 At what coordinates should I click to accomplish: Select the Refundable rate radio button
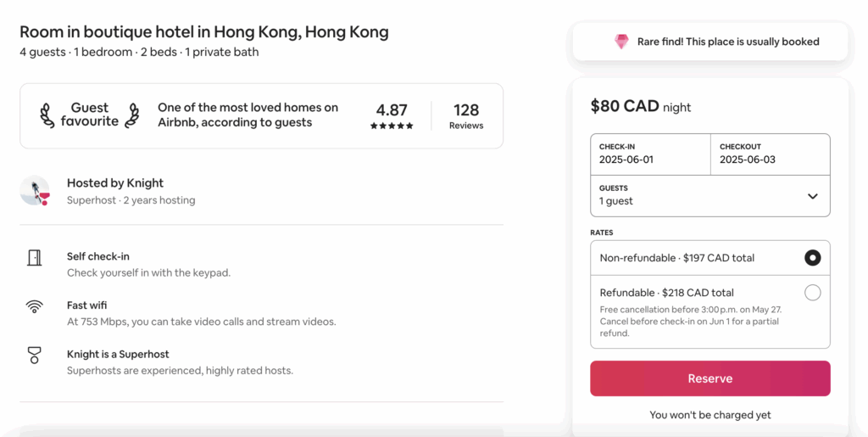(812, 293)
